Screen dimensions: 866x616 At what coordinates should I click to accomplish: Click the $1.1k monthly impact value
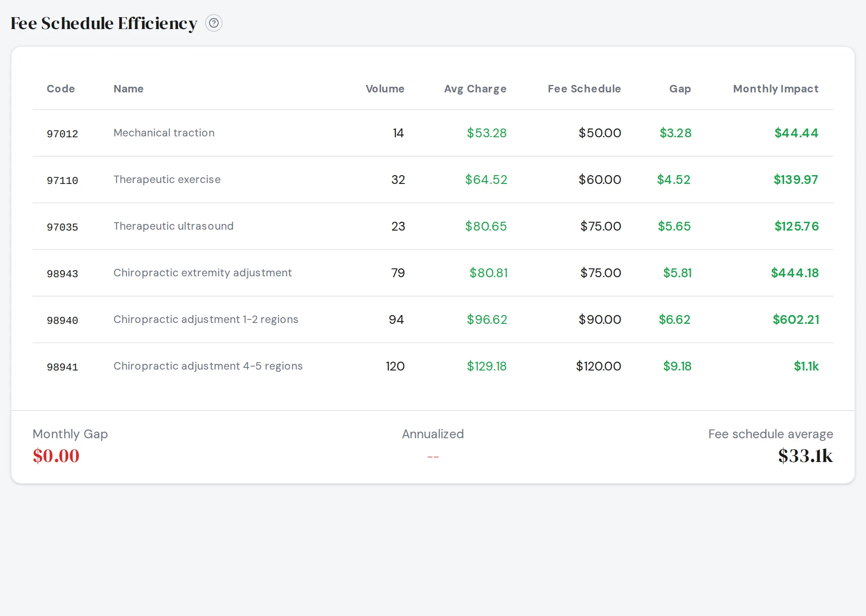tap(806, 366)
